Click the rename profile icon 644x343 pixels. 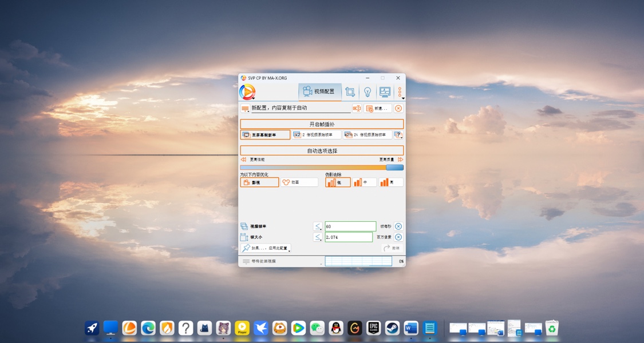coord(357,109)
